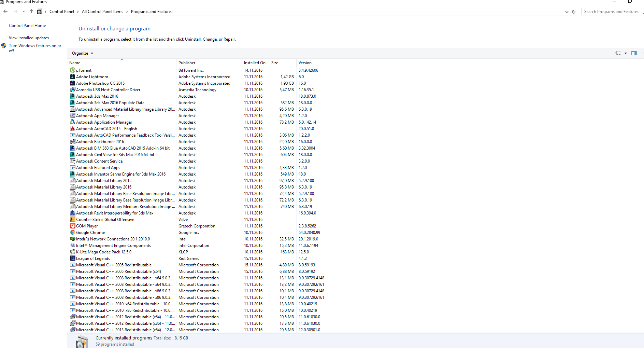644x348 pixels.
Task: Open the address bar history dropdown
Action: tap(567, 12)
